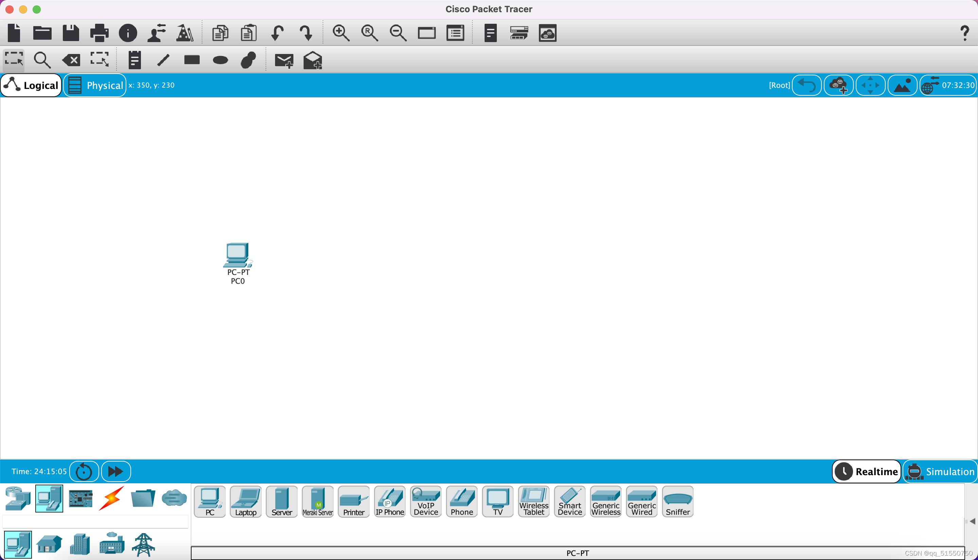Go back one level with Back arrow

pyautogui.click(x=807, y=85)
